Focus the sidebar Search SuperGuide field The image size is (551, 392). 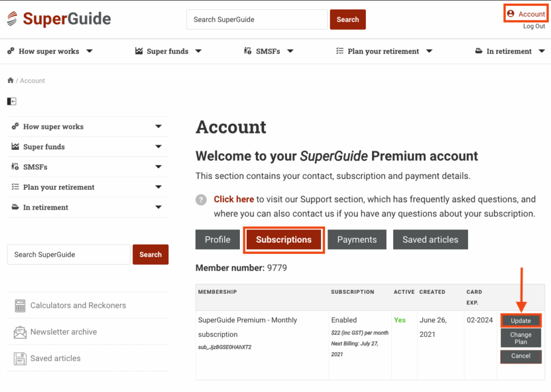[69, 254]
